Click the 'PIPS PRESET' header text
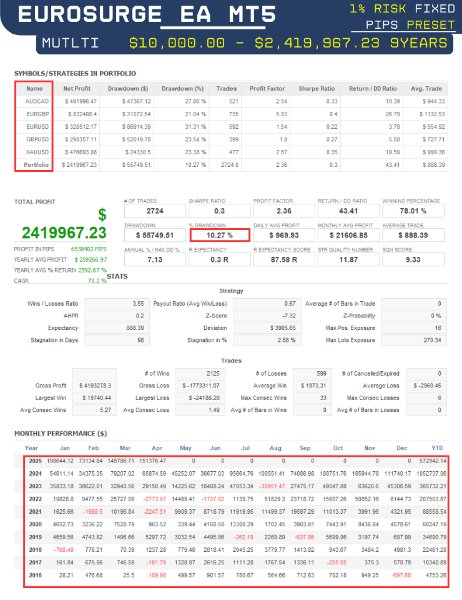Viewport: 462px width, 600px height. 410,25
